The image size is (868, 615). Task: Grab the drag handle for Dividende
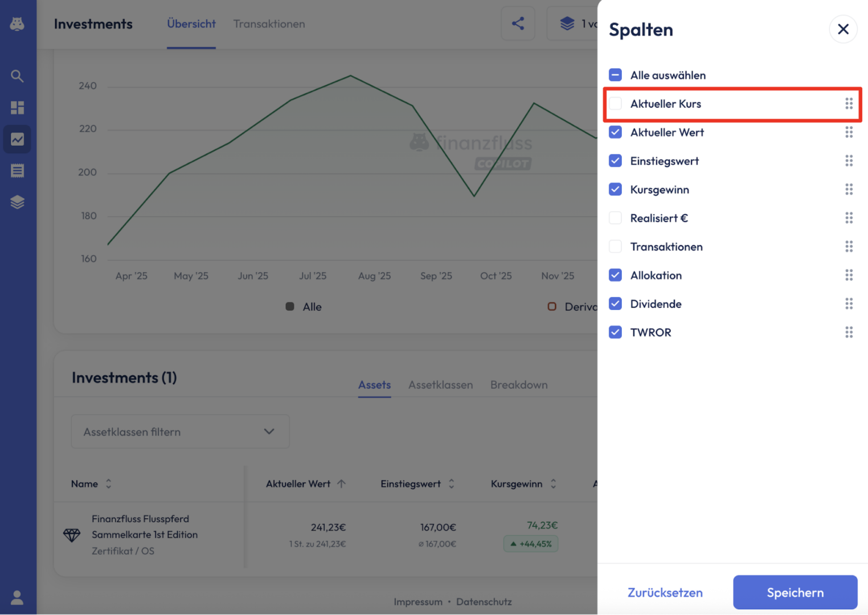point(849,304)
